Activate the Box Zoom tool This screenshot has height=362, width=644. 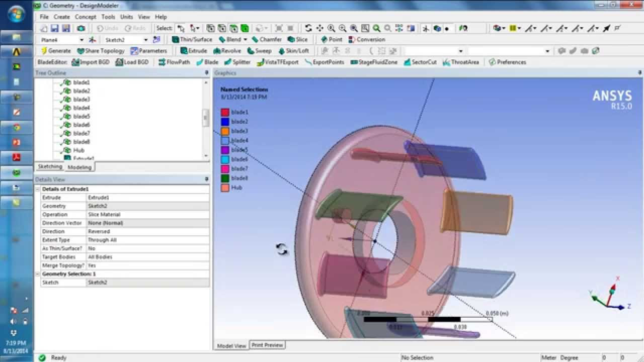(343, 28)
